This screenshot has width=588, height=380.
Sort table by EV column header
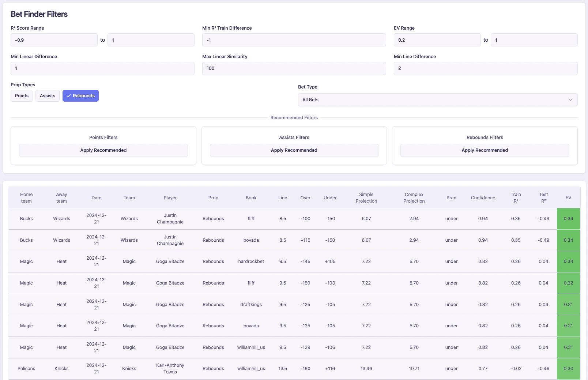[x=568, y=198]
